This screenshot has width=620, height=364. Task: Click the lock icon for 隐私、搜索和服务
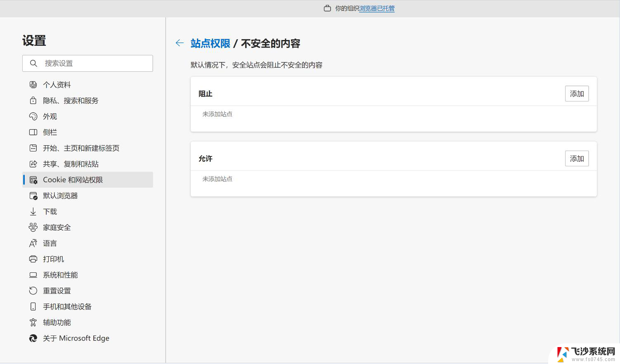(33, 100)
